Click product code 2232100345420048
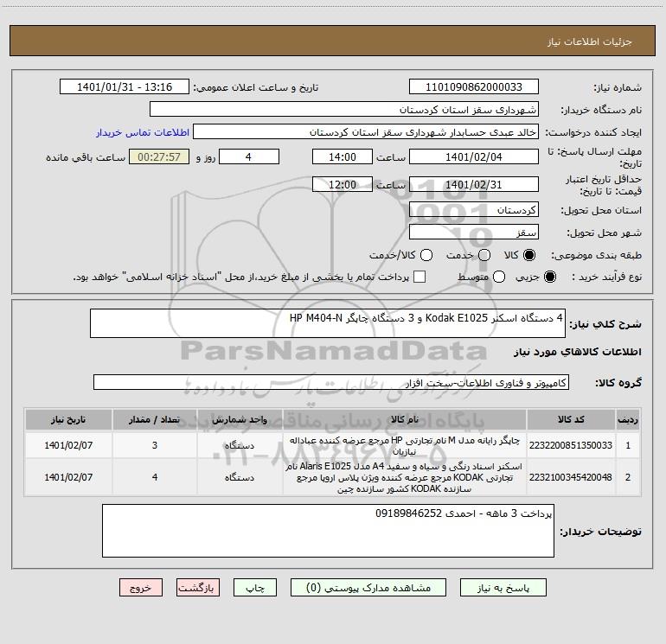Screen dimensions: 666x644 (x=571, y=477)
